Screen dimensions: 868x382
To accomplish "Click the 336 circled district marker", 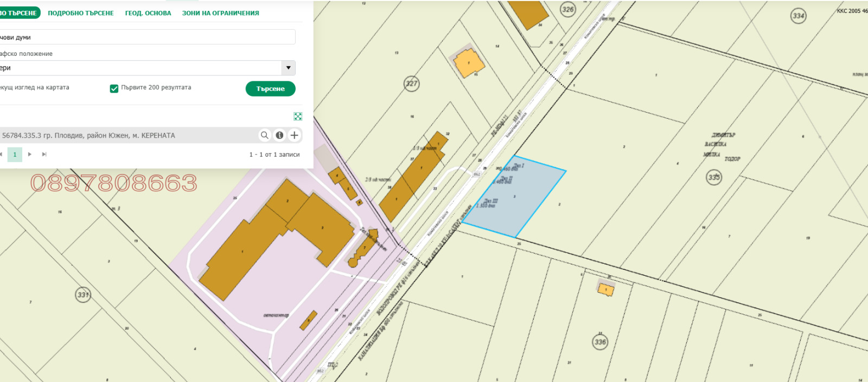I will click(x=600, y=342).
